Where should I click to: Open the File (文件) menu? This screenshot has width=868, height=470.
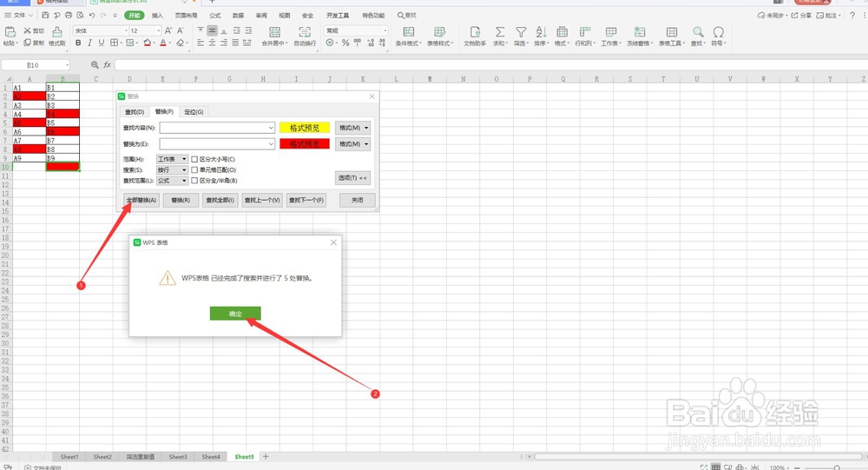coord(18,16)
